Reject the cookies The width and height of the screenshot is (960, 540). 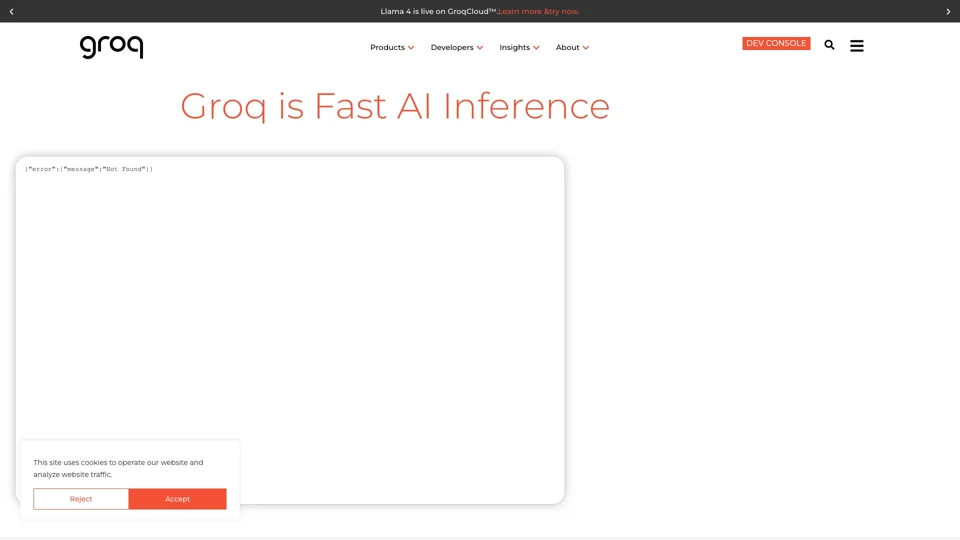click(81, 499)
